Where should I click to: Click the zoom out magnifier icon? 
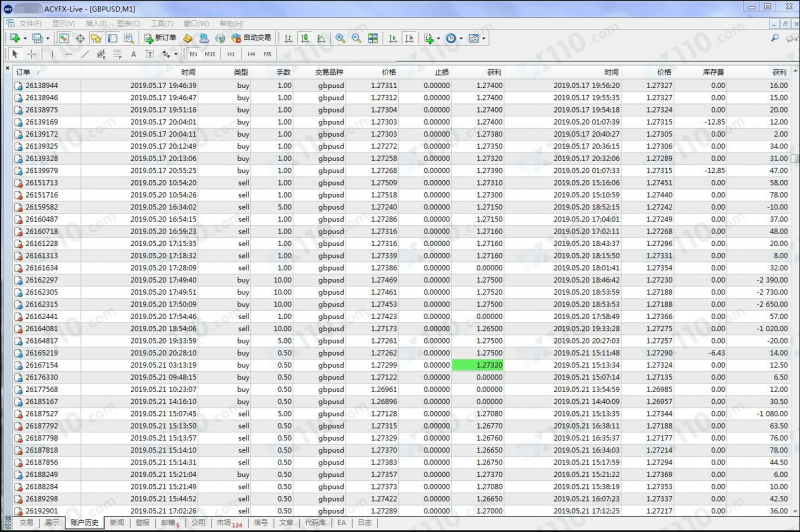click(x=356, y=38)
